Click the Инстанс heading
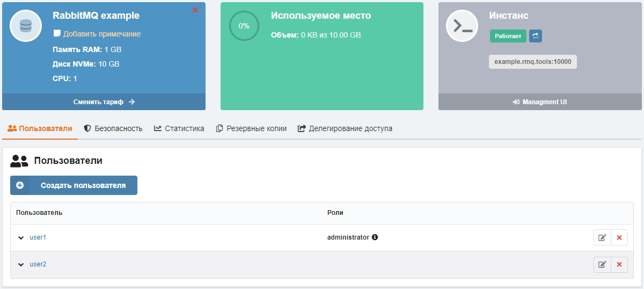 click(x=509, y=16)
